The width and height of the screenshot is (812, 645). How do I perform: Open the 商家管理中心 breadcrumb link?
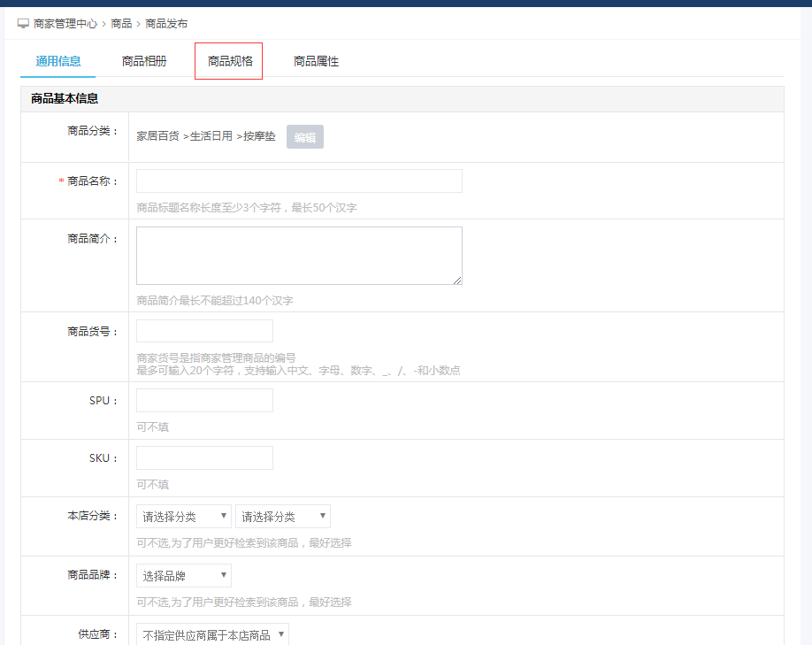click(x=65, y=24)
